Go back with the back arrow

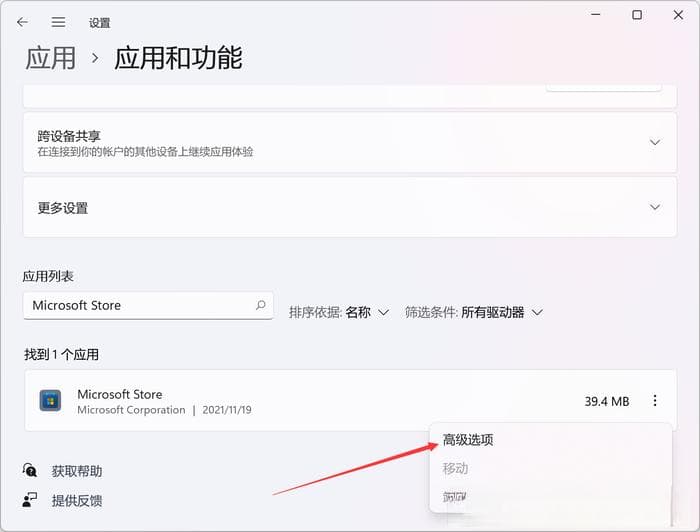(22, 22)
